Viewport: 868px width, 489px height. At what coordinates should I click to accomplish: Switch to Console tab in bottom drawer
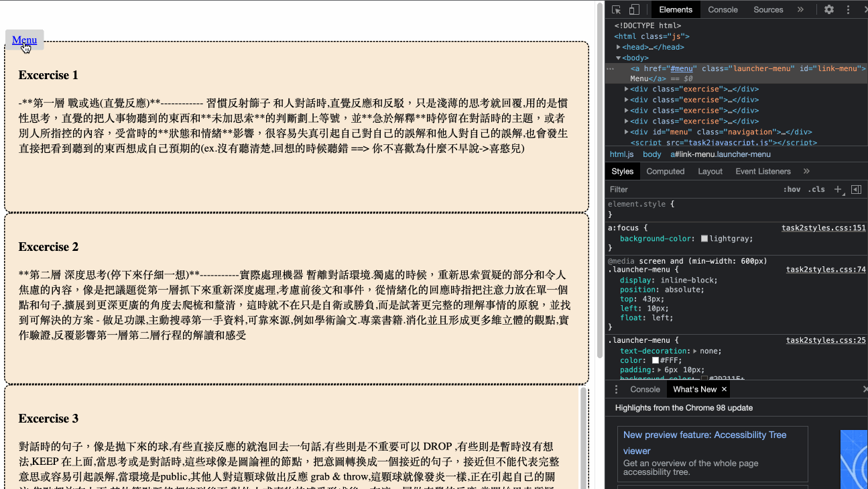click(645, 389)
